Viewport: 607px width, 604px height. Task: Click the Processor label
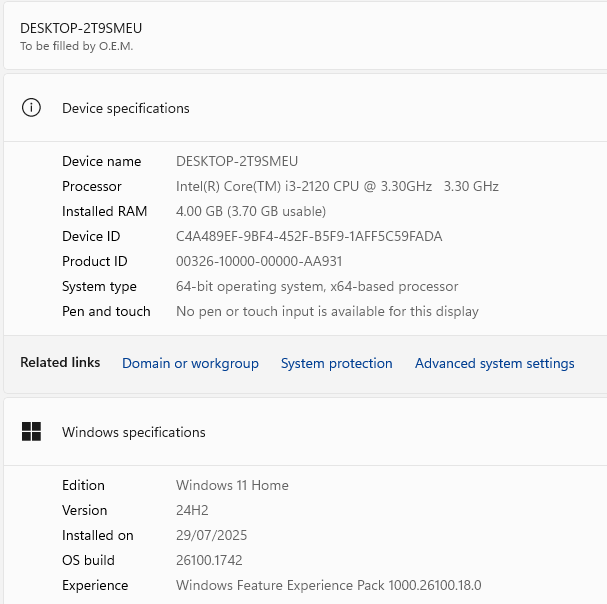(92, 186)
